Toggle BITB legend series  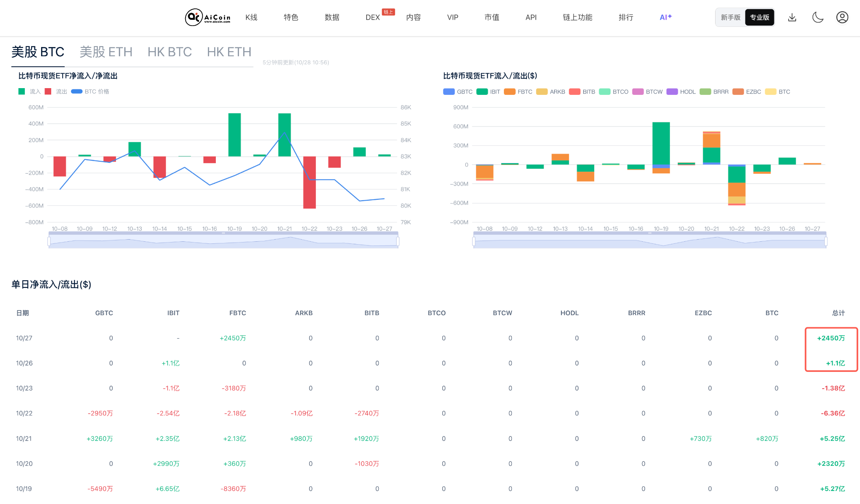(582, 92)
